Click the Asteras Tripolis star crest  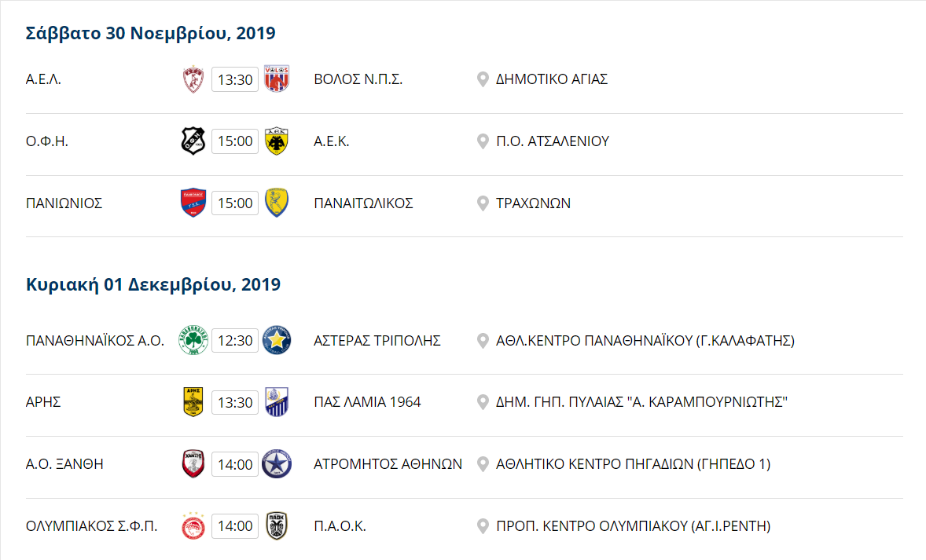(277, 341)
